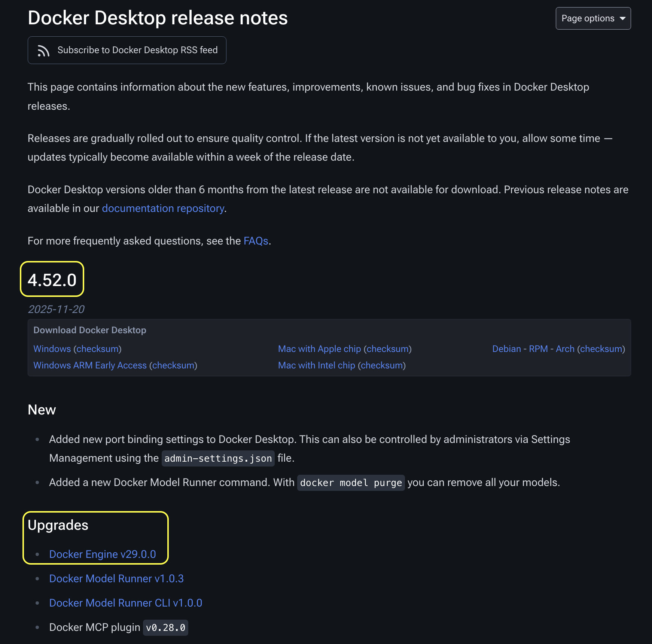Click the 4.52.0 version heading
Screen dimensions: 652x644
pyautogui.click(x=52, y=280)
